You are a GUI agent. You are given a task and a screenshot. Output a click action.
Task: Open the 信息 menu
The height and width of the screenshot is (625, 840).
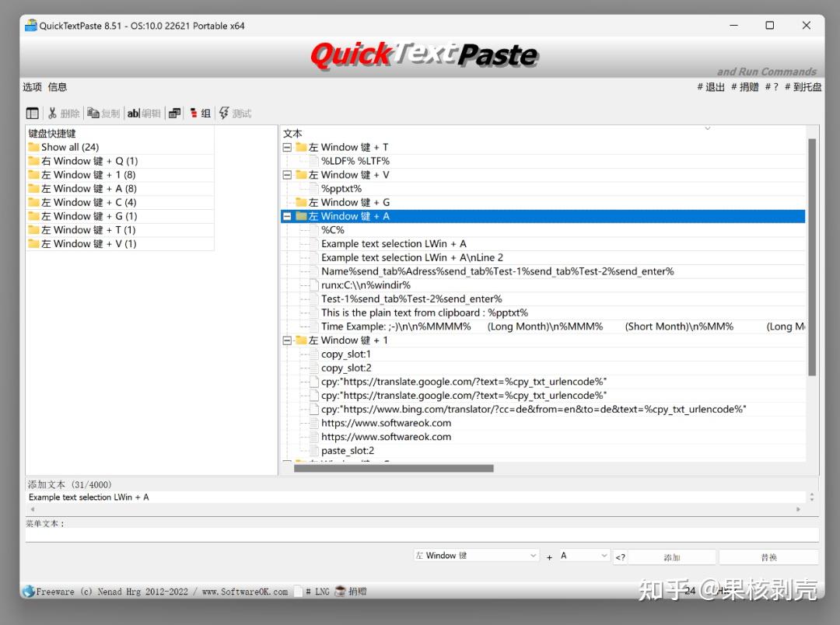coord(57,86)
